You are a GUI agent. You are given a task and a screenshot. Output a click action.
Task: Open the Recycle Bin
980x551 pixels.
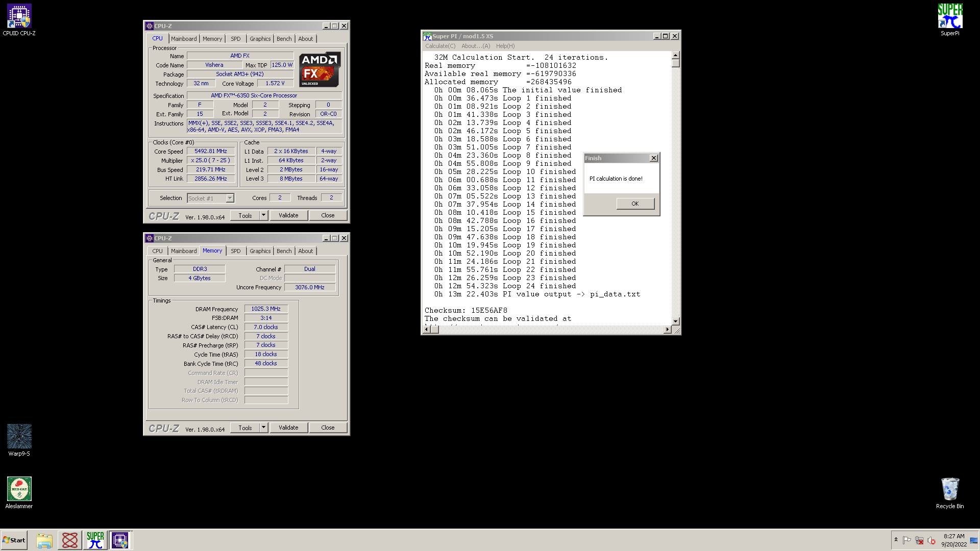point(950,493)
